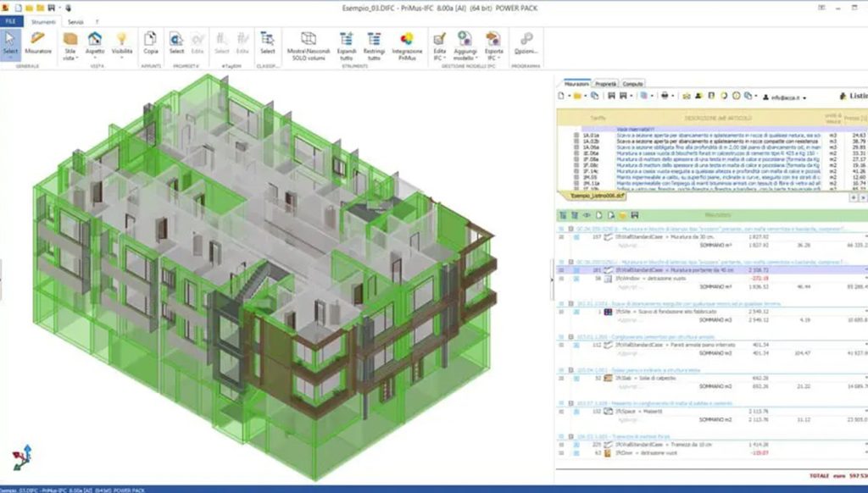Click the print icon in Misurazioni toolbar
Screen dimensions: 868x493
(665, 96)
